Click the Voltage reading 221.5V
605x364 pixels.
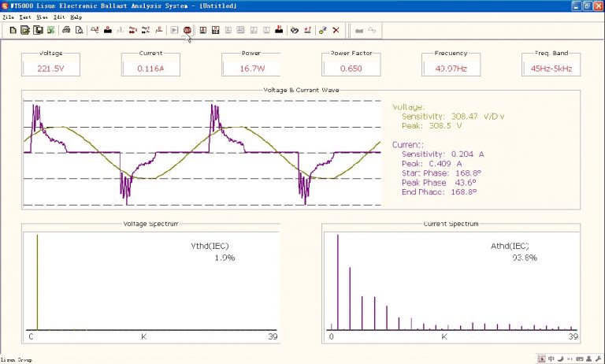[50, 69]
